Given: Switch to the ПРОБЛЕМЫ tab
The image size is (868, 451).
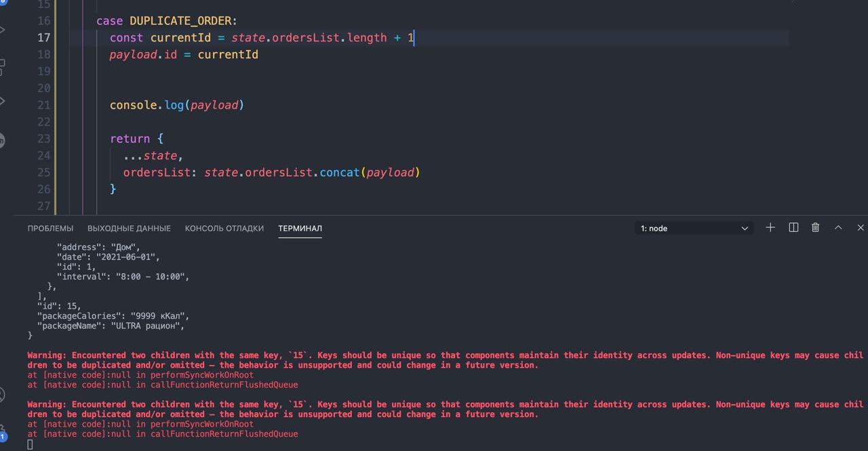Looking at the screenshot, I should [x=50, y=229].
